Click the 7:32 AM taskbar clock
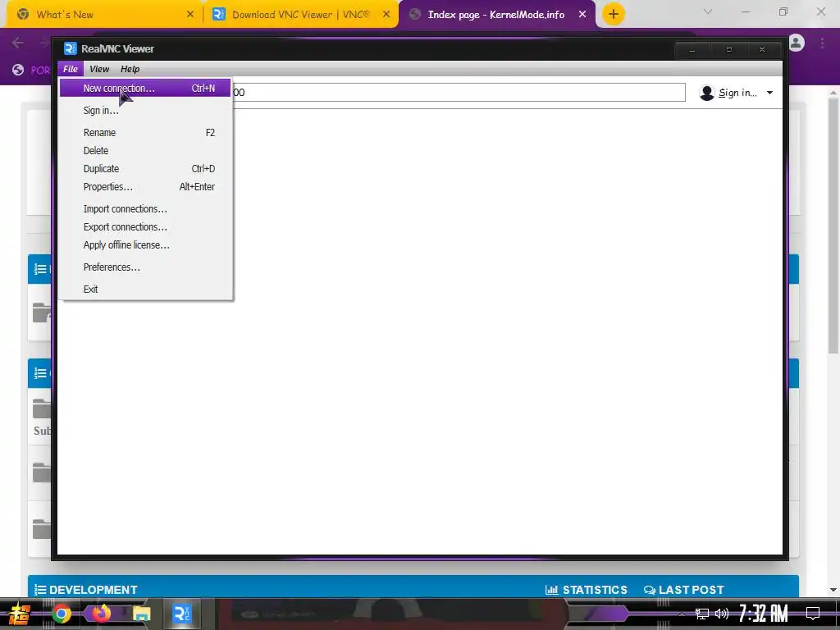This screenshot has height=630, width=840. [x=764, y=614]
